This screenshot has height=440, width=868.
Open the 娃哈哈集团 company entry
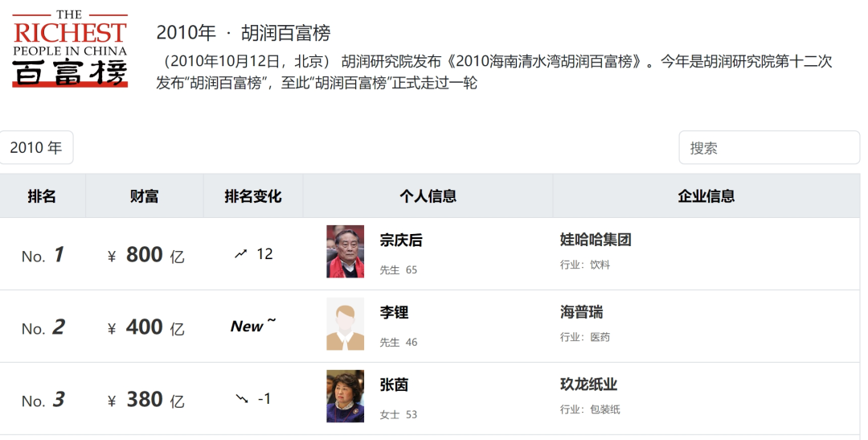(x=596, y=240)
